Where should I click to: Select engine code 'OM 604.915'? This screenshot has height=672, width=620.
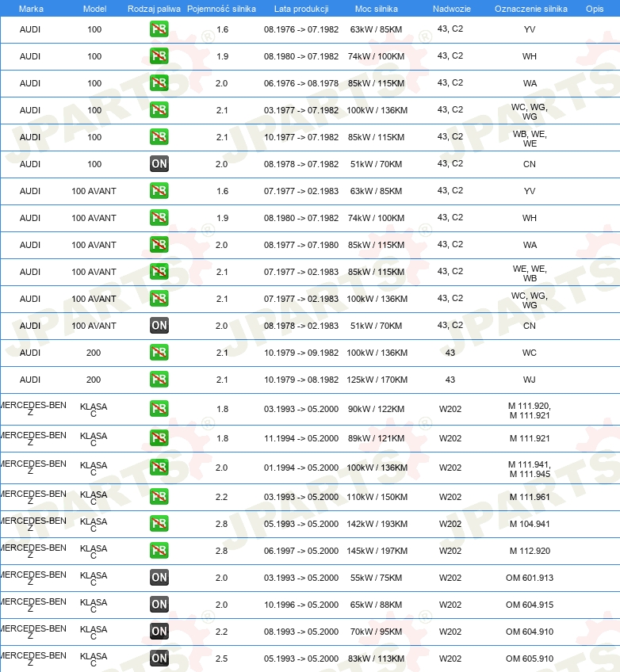(x=530, y=605)
